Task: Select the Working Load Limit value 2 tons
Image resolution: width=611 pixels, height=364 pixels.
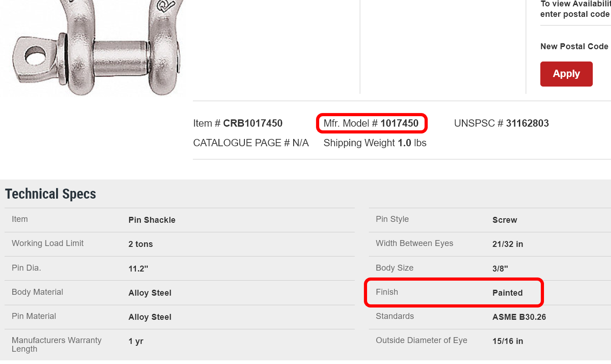Action: 140,244
